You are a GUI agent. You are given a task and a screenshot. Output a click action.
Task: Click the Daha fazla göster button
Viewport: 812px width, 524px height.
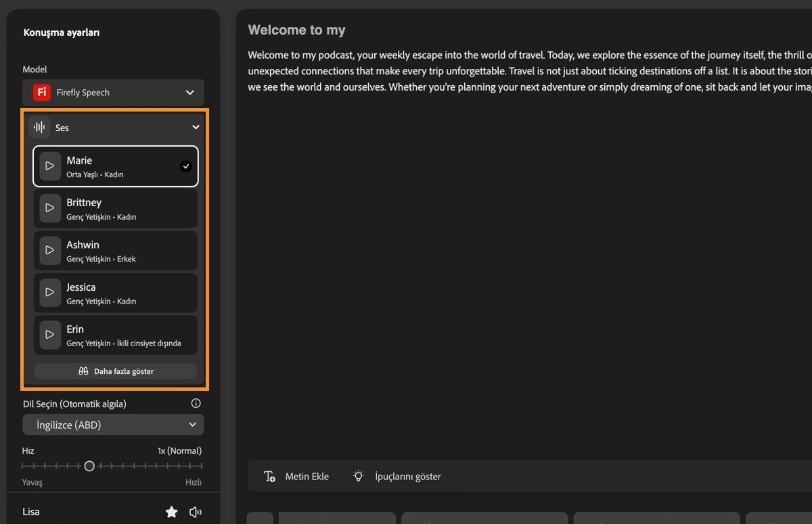click(x=116, y=371)
